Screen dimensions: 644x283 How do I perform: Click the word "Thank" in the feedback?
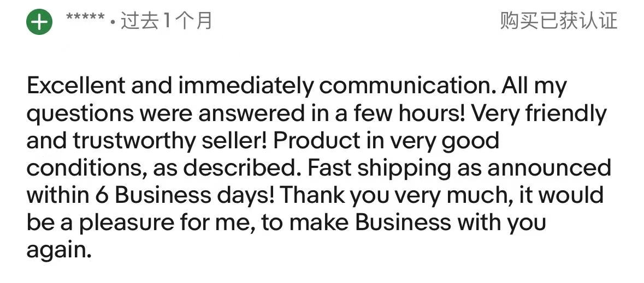309,195
